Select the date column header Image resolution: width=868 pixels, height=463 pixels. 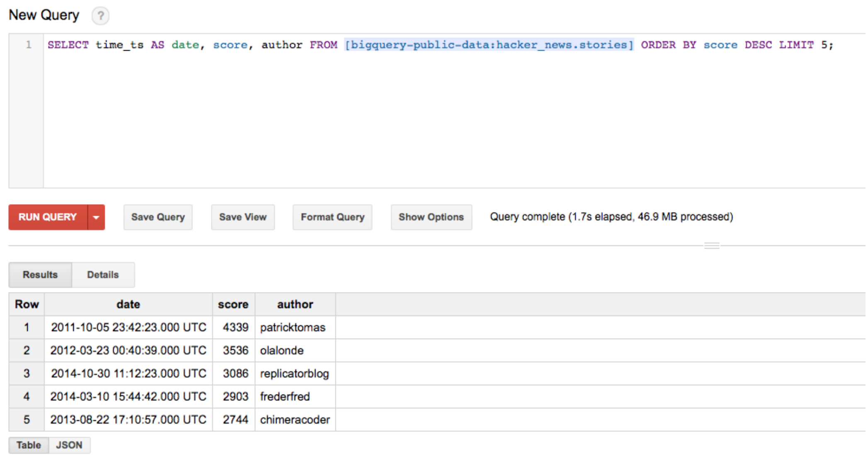point(128,304)
